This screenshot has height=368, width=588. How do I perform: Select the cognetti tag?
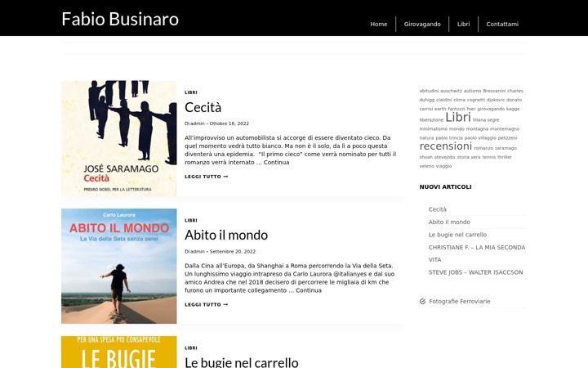476,100
